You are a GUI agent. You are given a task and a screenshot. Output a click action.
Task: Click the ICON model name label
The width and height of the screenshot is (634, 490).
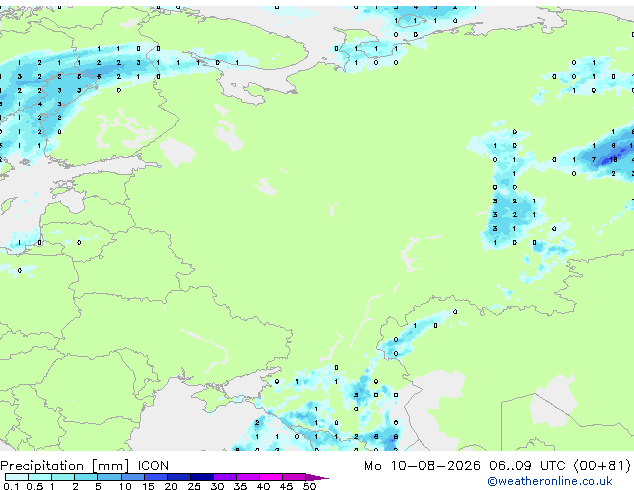pos(153,466)
